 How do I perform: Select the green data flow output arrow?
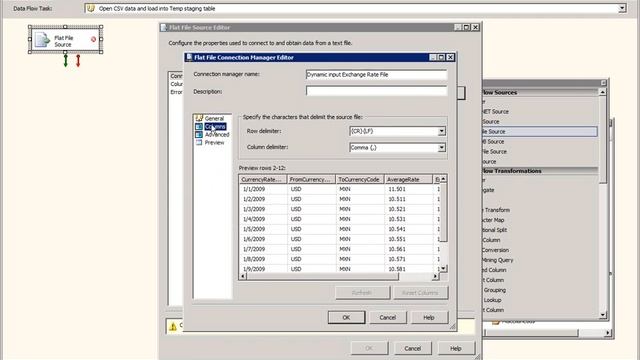(66, 61)
